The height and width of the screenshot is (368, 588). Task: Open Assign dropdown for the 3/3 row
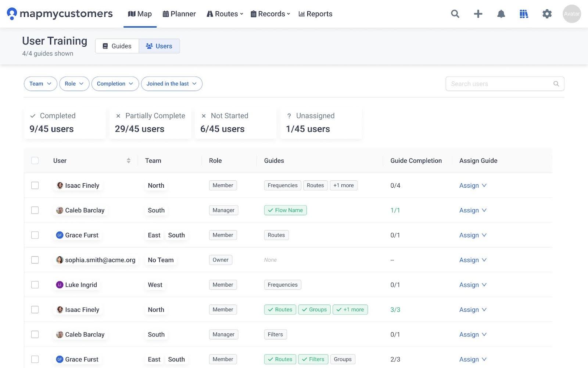[473, 309]
